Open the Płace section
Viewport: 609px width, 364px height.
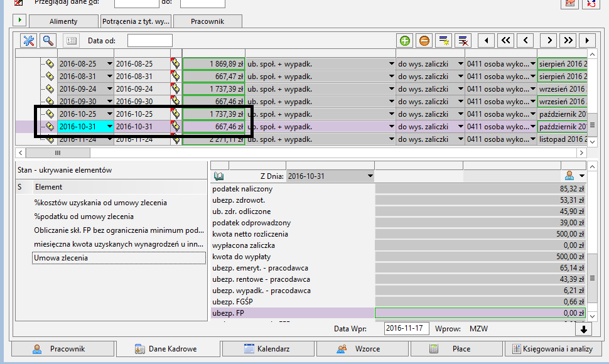pos(455,349)
